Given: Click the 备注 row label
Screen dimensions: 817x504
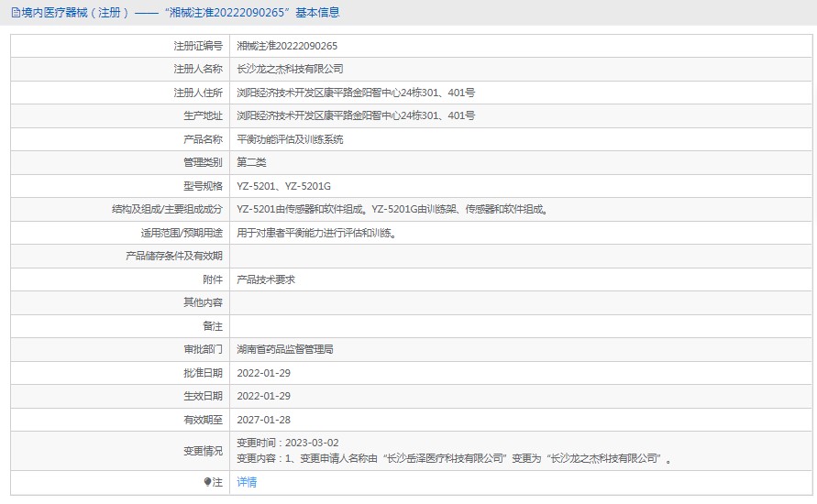Looking at the screenshot, I should [213, 326].
